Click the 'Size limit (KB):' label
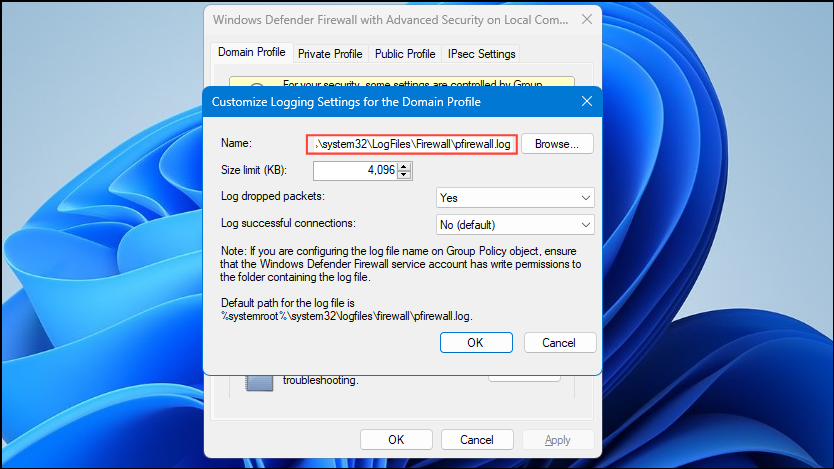This screenshot has height=469, width=834. click(x=254, y=170)
